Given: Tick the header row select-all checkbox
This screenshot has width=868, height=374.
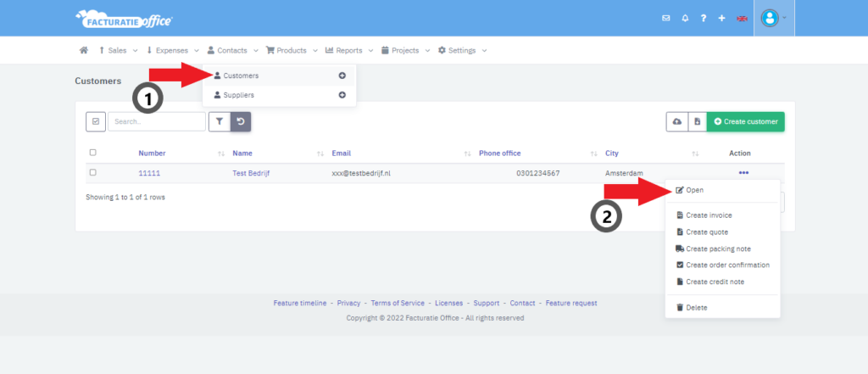Looking at the screenshot, I should pyautogui.click(x=92, y=153).
